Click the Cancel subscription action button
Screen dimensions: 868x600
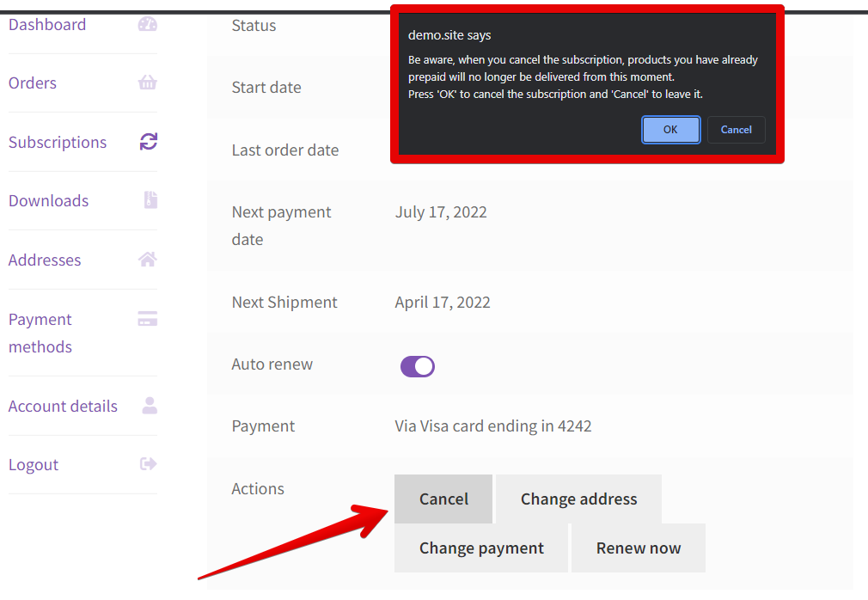pyautogui.click(x=443, y=499)
